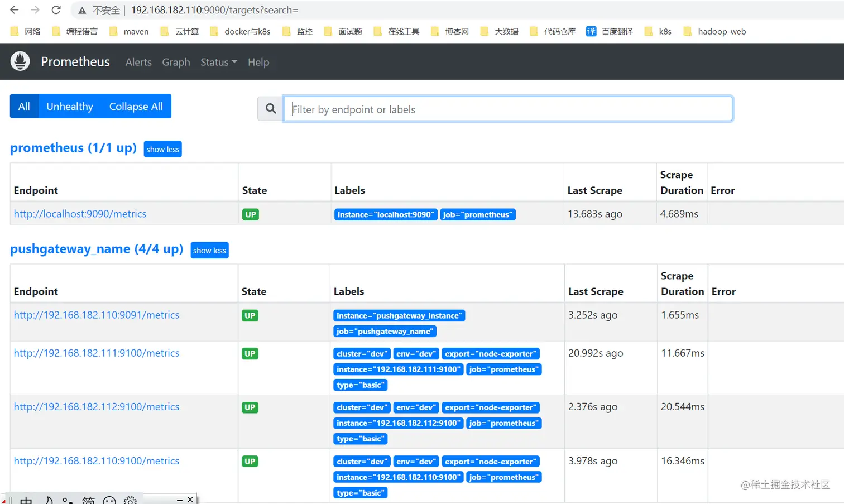The height and width of the screenshot is (504, 844).
Task: Open the Alerts nav item
Action: coord(138,62)
